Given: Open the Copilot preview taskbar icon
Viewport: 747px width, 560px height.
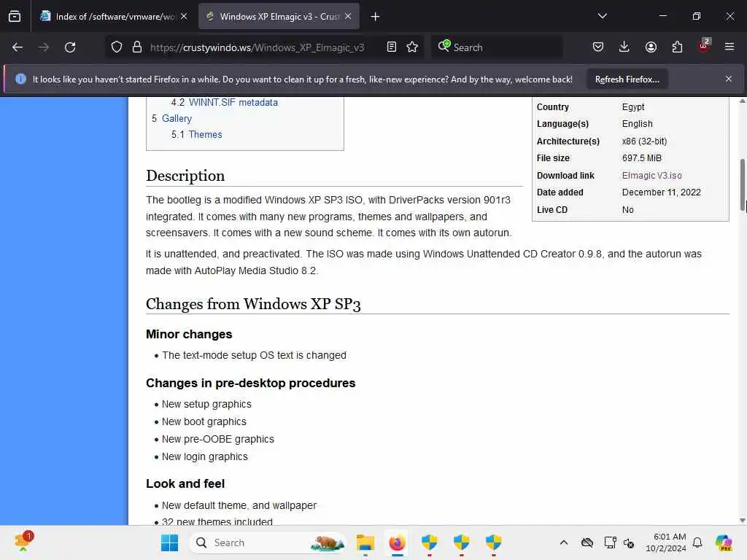Looking at the screenshot, I should [x=724, y=542].
